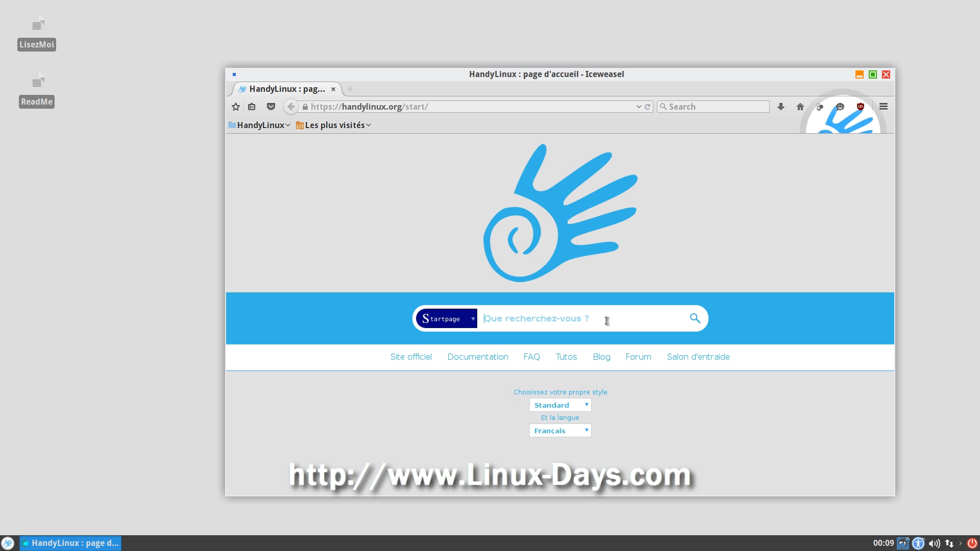Open the downloads arrow icon
This screenshot has height=551, width=980.
(x=780, y=107)
